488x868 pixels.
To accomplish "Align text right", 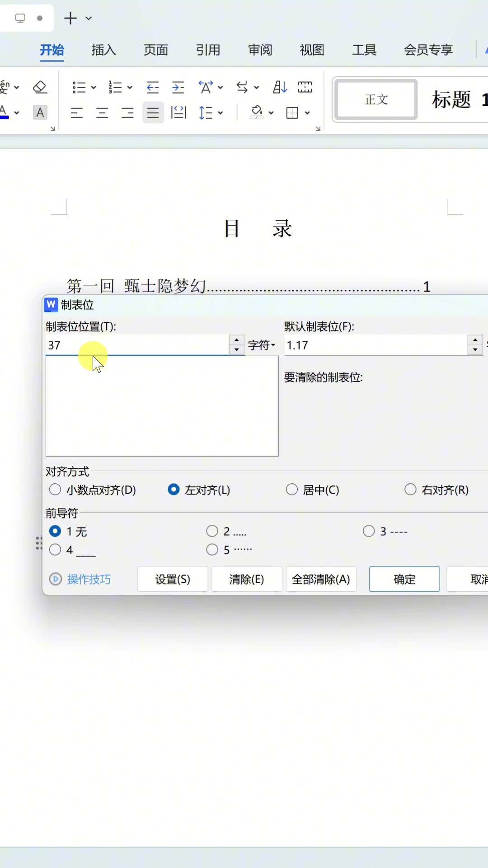I will pyautogui.click(x=127, y=113).
